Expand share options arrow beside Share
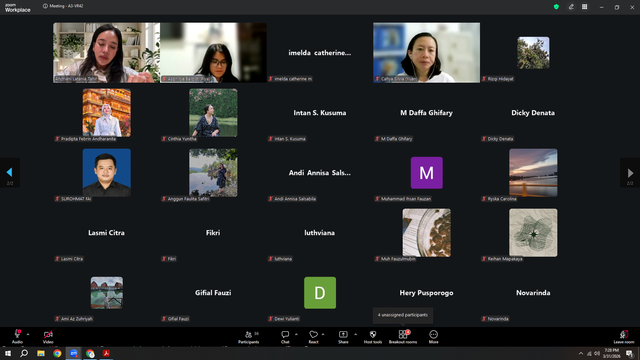The height and width of the screenshot is (360, 640). pyautogui.click(x=356, y=334)
